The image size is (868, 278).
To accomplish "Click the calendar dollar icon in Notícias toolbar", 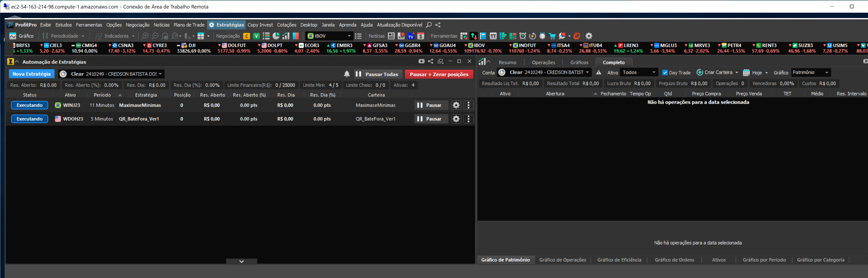I will click(421, 36).
